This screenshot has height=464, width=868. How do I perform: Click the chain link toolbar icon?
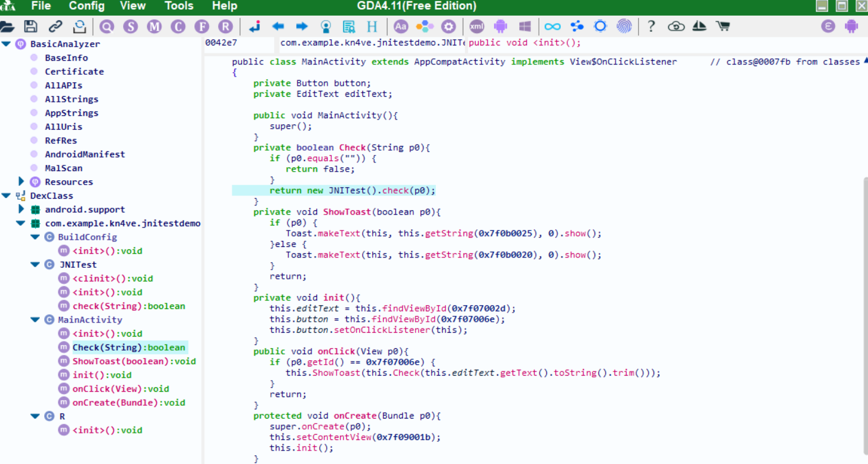tap(55, 26)
